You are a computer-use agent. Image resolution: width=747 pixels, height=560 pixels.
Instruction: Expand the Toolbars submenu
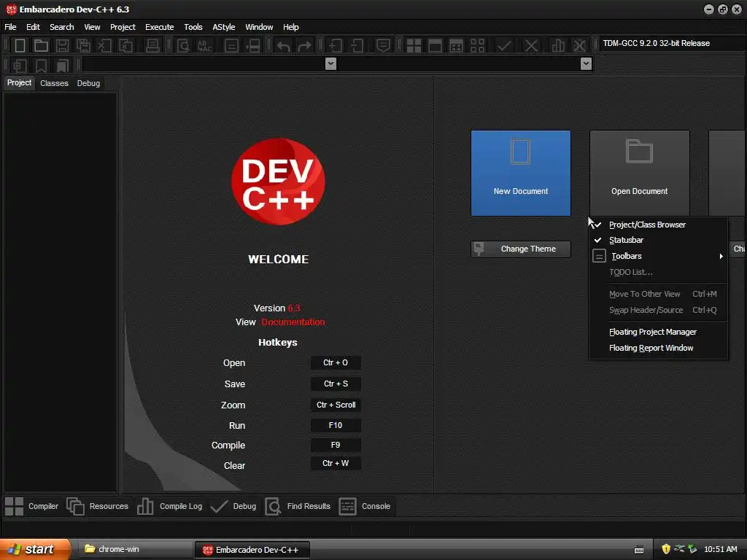pyautogui.click(x=658, y=256)
